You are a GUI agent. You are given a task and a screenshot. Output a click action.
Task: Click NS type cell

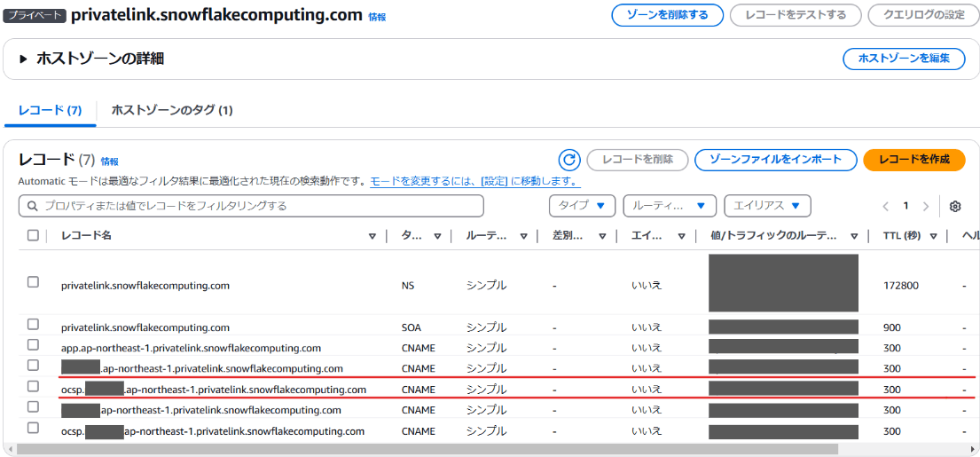point(407,286)
